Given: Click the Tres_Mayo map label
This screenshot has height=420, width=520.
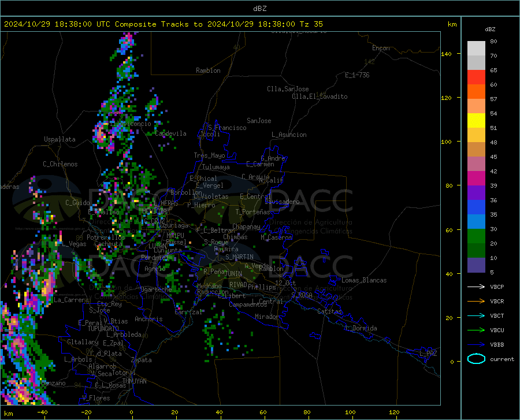Looking at the screenshot, I should [x=209, y=155].
